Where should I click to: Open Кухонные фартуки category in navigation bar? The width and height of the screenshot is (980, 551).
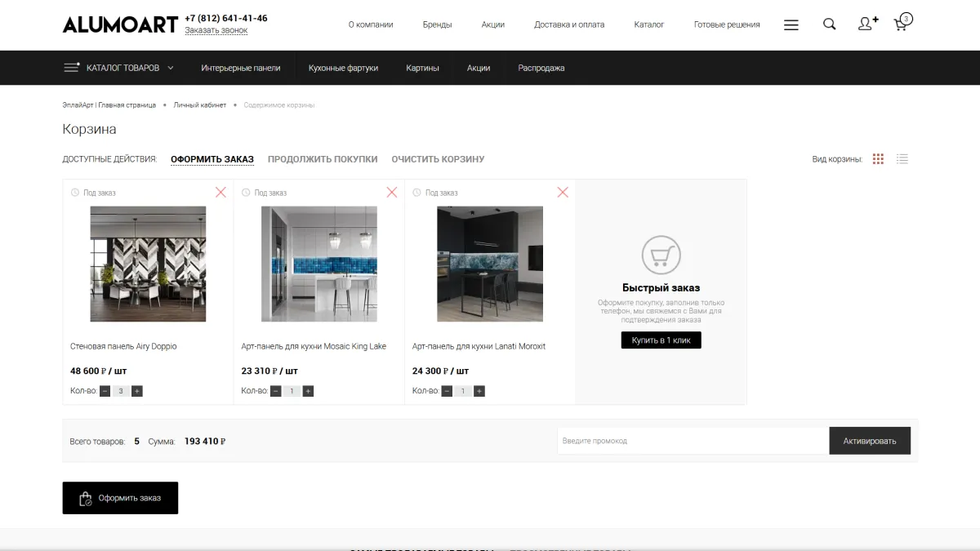[x=343, y=68]
